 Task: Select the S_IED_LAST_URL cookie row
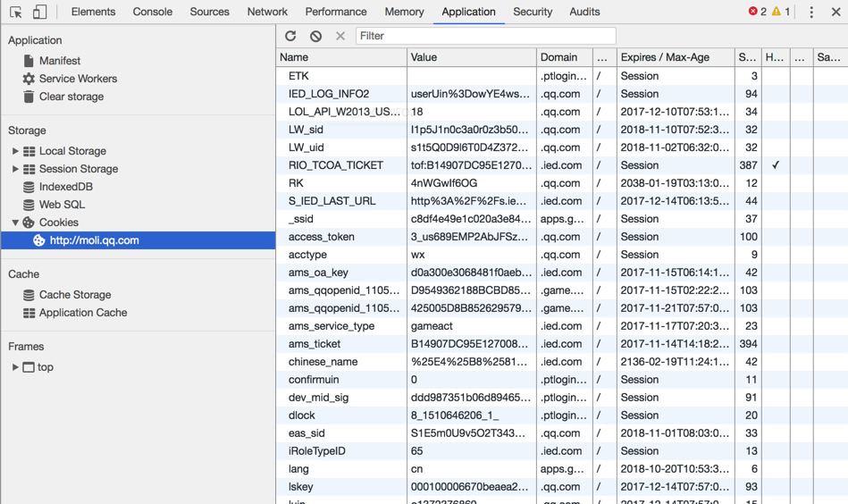[x=562, y=201]
